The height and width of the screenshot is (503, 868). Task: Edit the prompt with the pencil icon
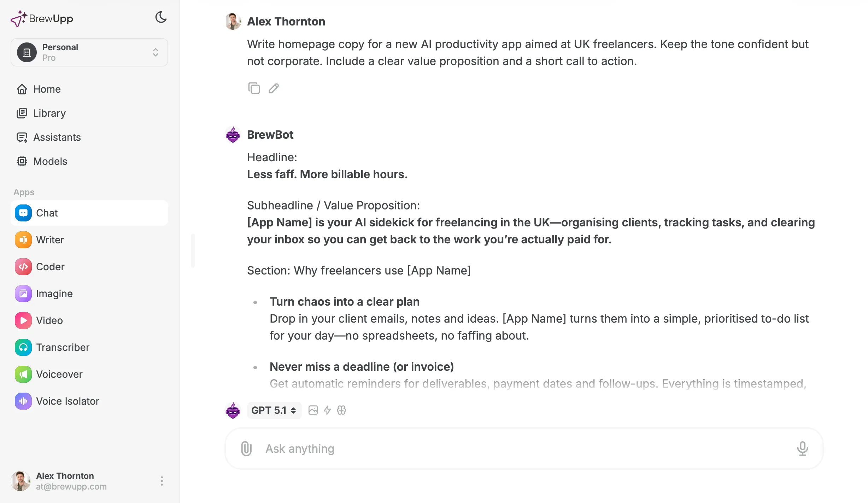pyautogui.click(x=273, y=88)
